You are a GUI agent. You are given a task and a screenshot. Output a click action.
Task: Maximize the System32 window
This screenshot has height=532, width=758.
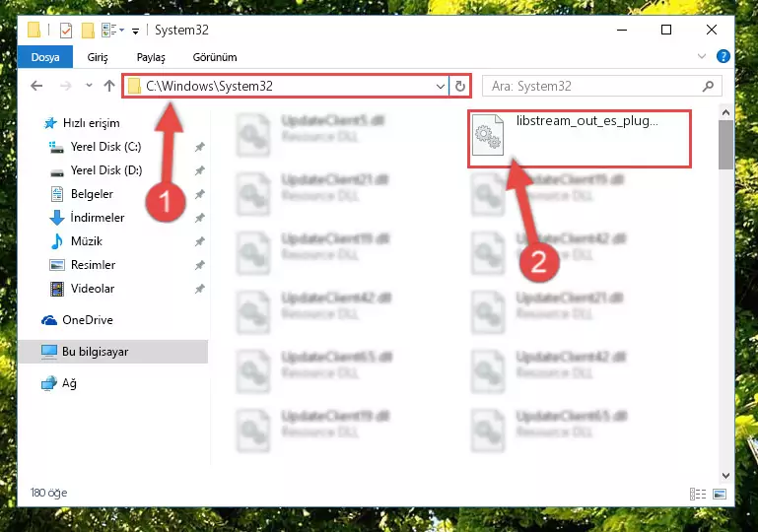click(666, 30)
